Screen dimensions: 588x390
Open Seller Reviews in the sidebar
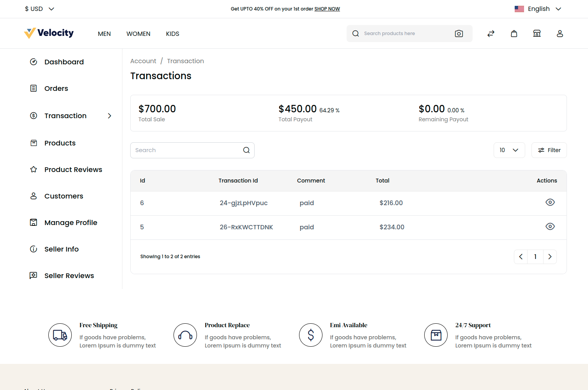click(x=69, y=276)
